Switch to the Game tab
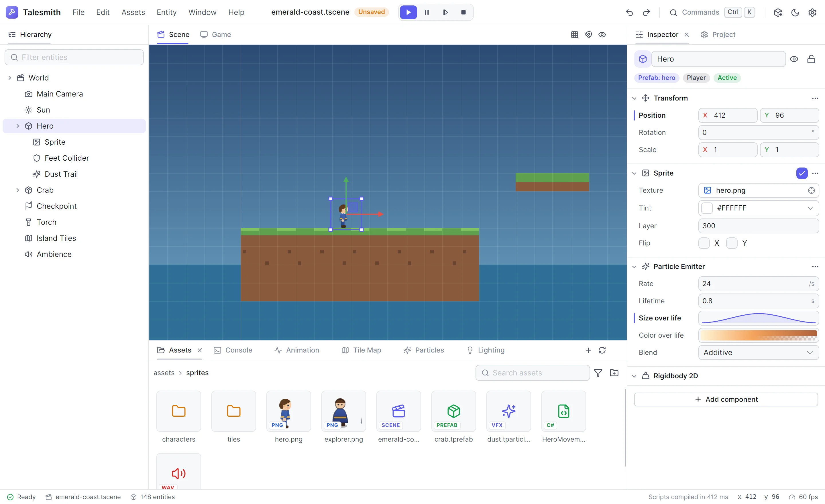Screen dimensions: 825x504 pos(216,34)
